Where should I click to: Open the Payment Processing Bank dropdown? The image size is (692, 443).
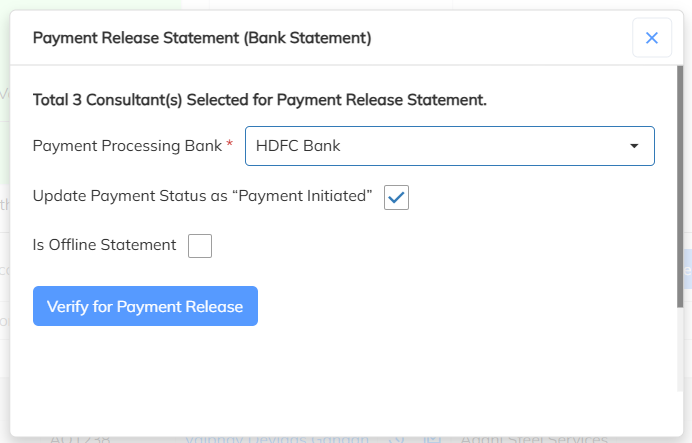click(449, 146)
